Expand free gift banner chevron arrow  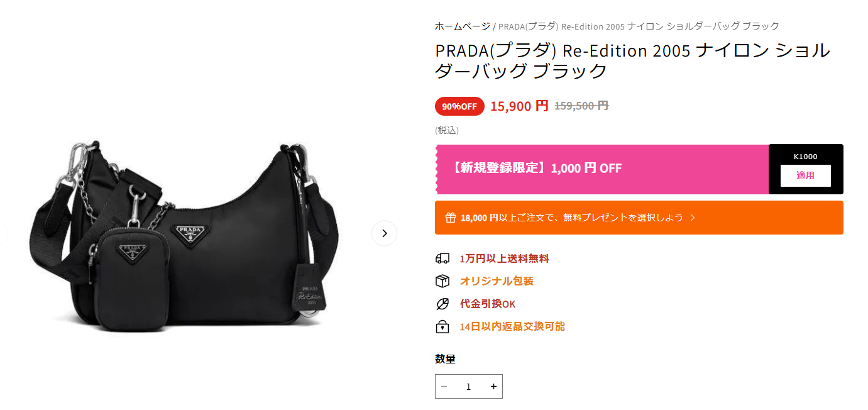[x=693, y=218]
